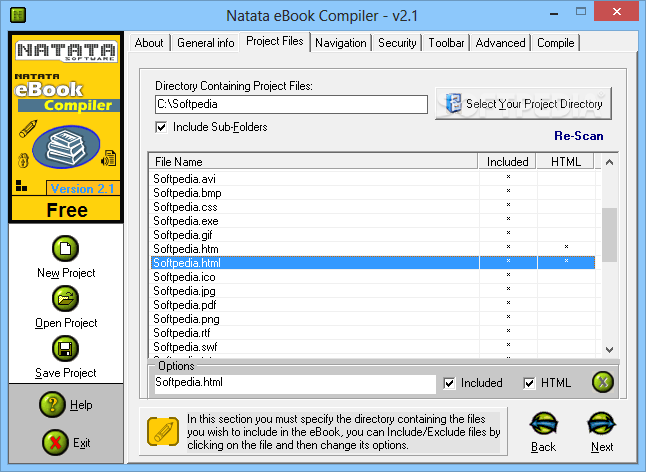Select Softpedia.avi in file list
The width and height of the screenshot is (646, 472).
point(372,179)
